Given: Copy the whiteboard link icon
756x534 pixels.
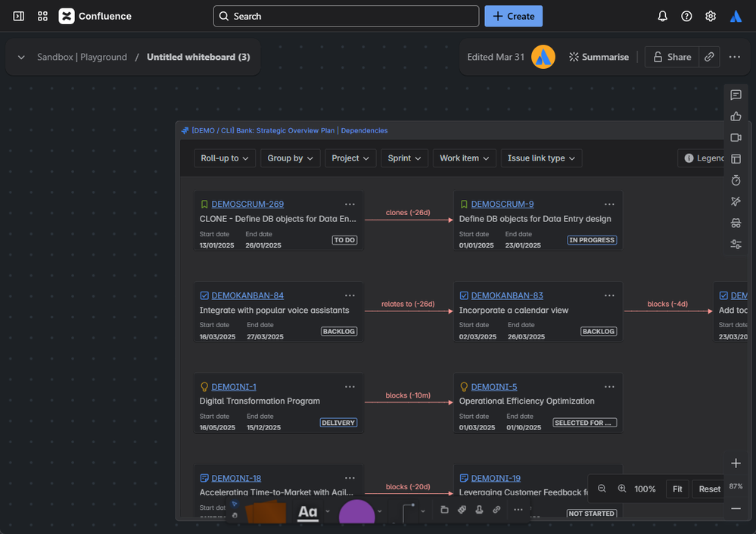Looking at the screenshot, I should 709,57.
